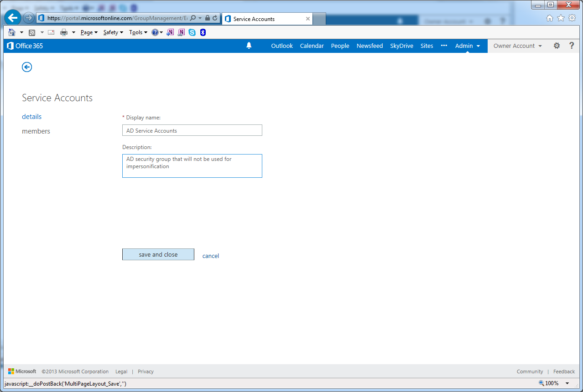Screen dimensions: 583x392
Task: Click the RSS feeds icon
Action: pos(32,32)
